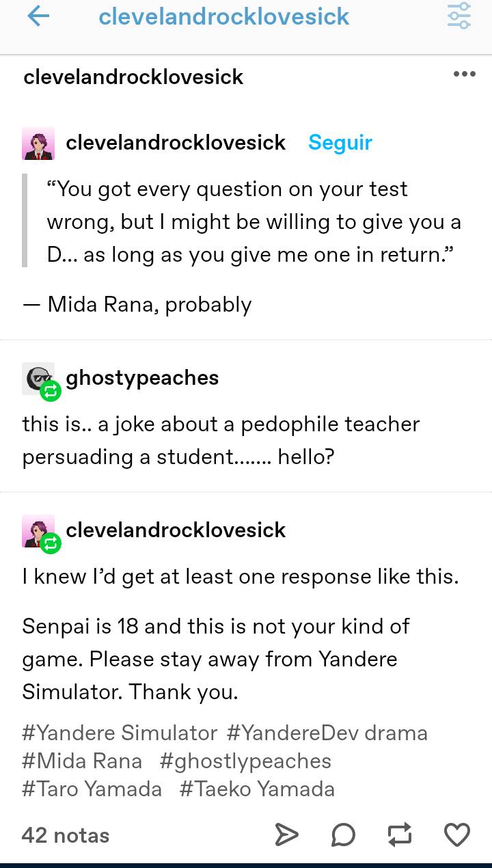Reblog the post using the reblog icon

(x=400, y=835)
